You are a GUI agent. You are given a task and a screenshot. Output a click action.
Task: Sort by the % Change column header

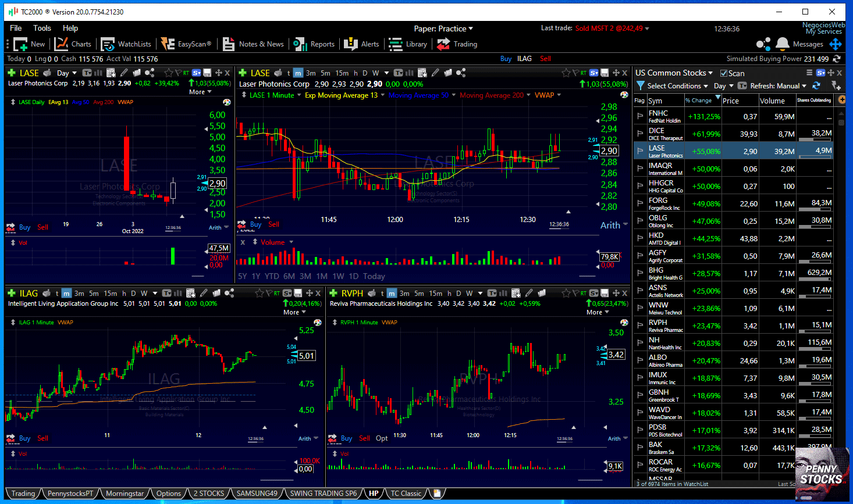tap(702, 101)
